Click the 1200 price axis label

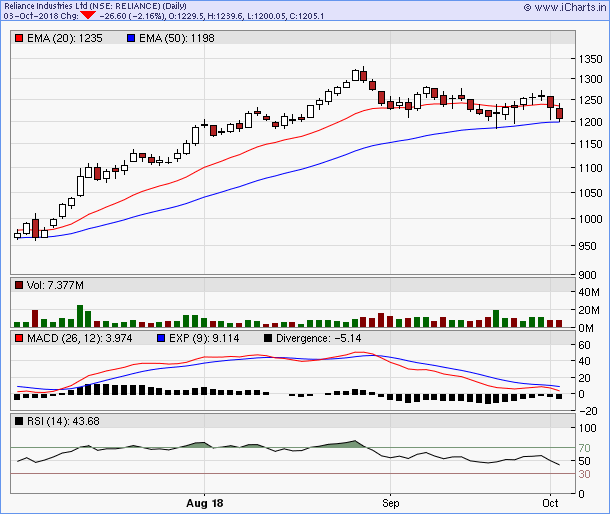pos(591,122)
